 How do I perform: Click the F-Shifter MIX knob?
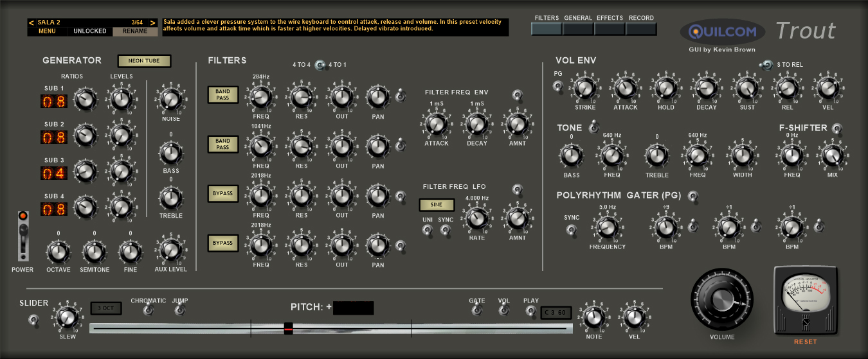(x=832, y=155)
